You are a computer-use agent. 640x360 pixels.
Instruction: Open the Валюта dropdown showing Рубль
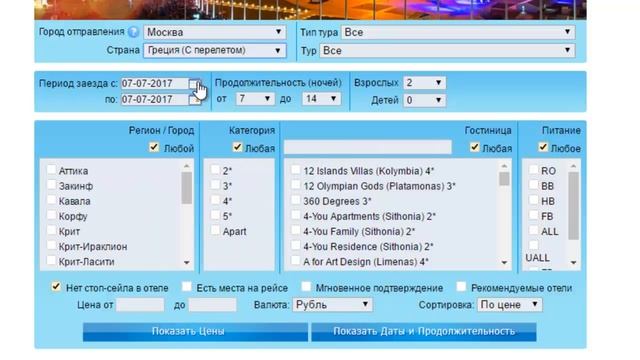[332, 304]
